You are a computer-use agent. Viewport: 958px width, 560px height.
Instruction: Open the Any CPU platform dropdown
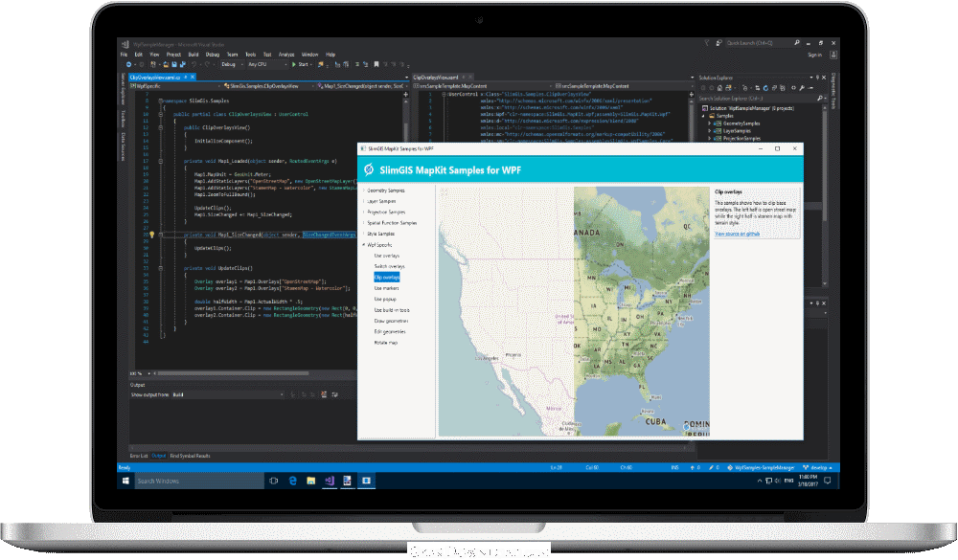tap(267, 64)
